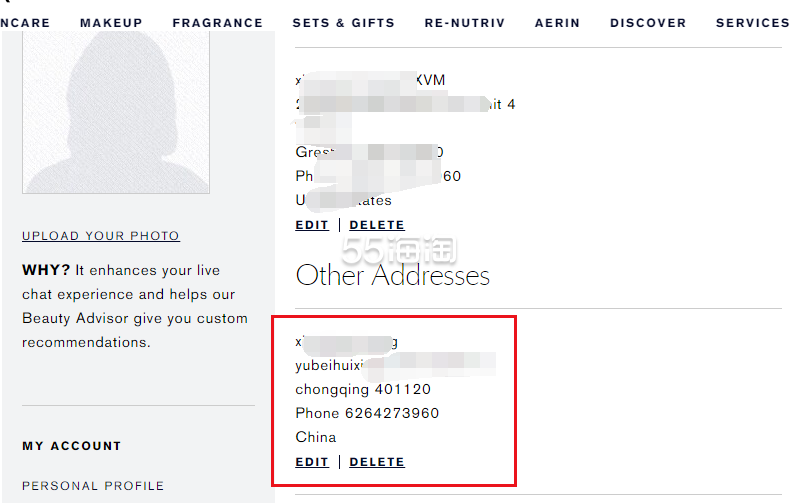Open the Services menu

[752, 23]
